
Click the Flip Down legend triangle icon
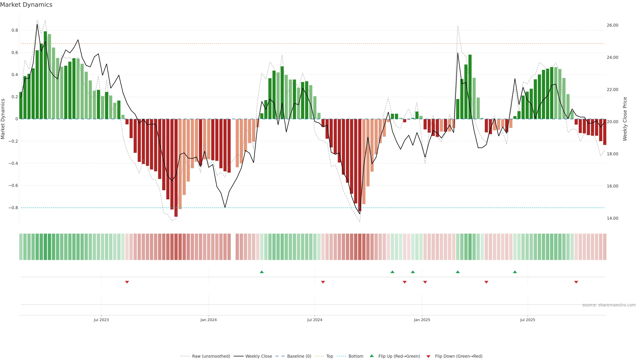coord(428,356)
